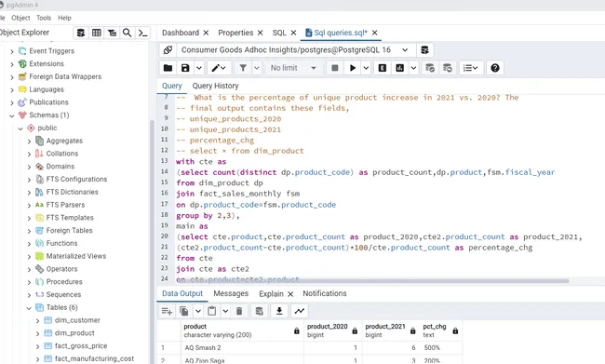The image size is (605, 364).
Task: Click the Commit transaction icon
Action: coord(430,68)
